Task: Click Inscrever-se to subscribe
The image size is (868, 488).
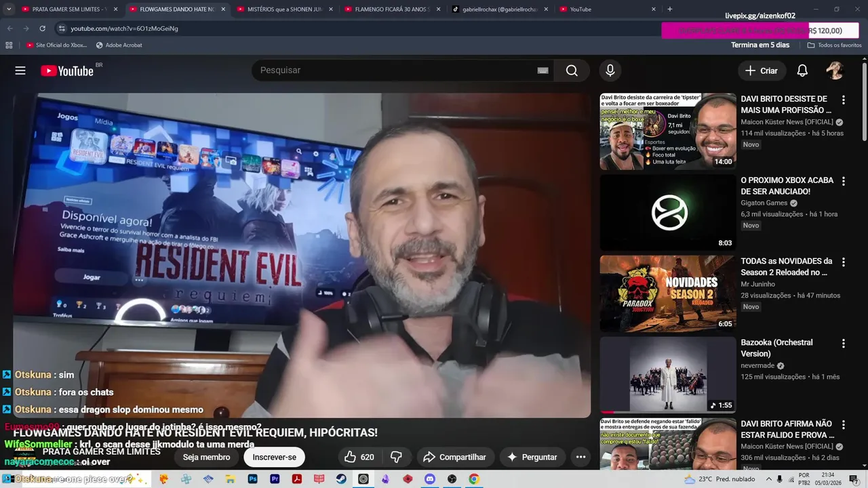Action: tap(275, 457)
